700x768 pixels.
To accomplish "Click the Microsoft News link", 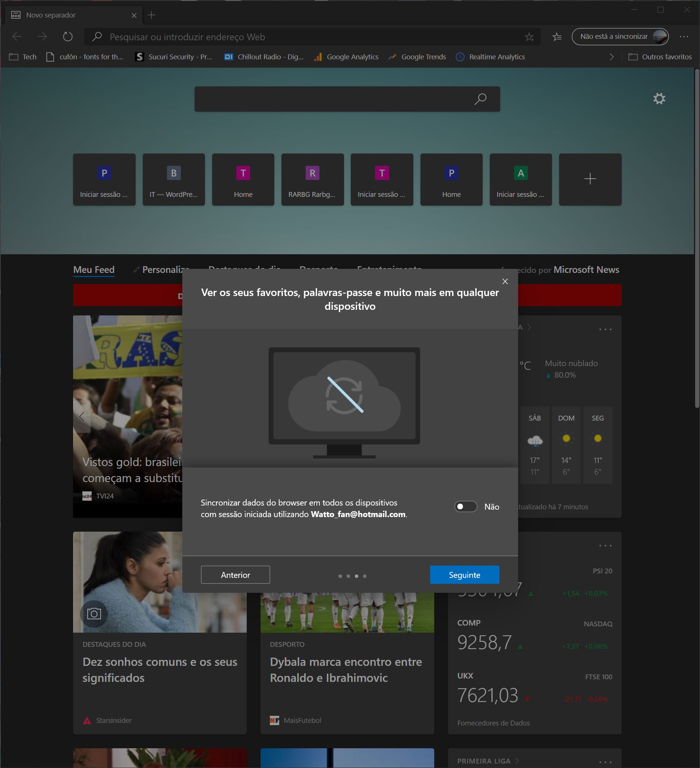I will [586, 270].
